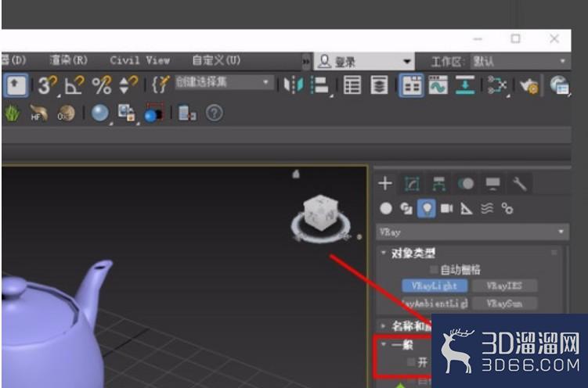Select the Lights category icon
Image resolution: width=588 pixels, height=388 pixels.
tap(427, 209)
